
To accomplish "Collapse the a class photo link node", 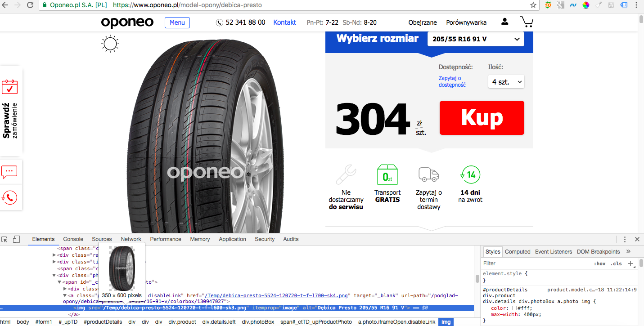I will [65, 295].
